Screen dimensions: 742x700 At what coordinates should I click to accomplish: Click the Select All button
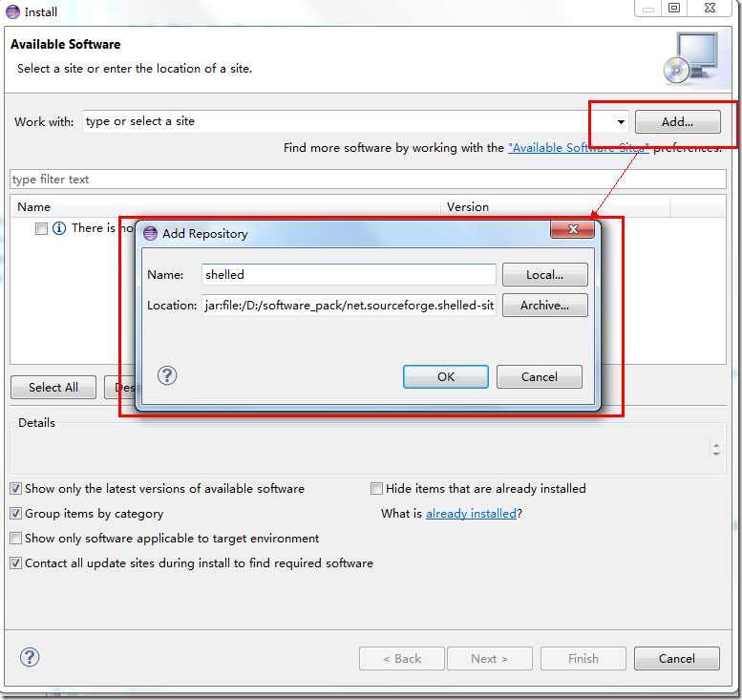[x=53, y=387]
